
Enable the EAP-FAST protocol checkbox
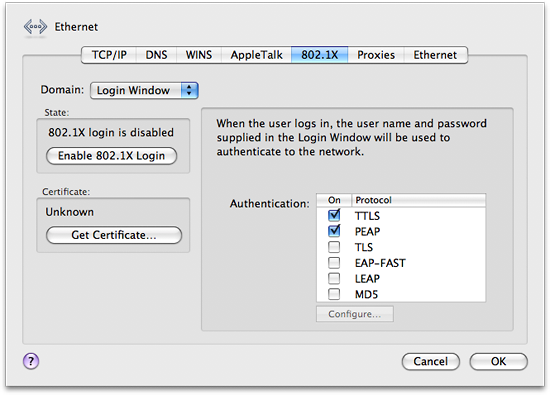coord(334,263)
